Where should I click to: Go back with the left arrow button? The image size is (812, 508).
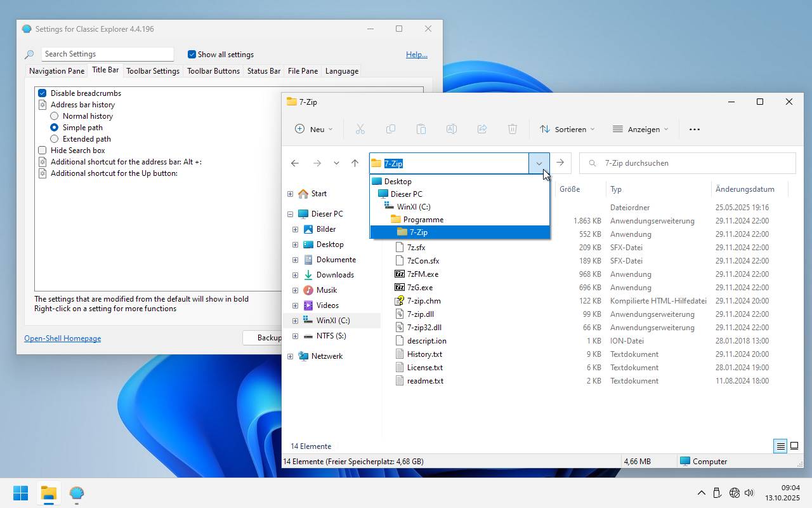click(295, 163)
